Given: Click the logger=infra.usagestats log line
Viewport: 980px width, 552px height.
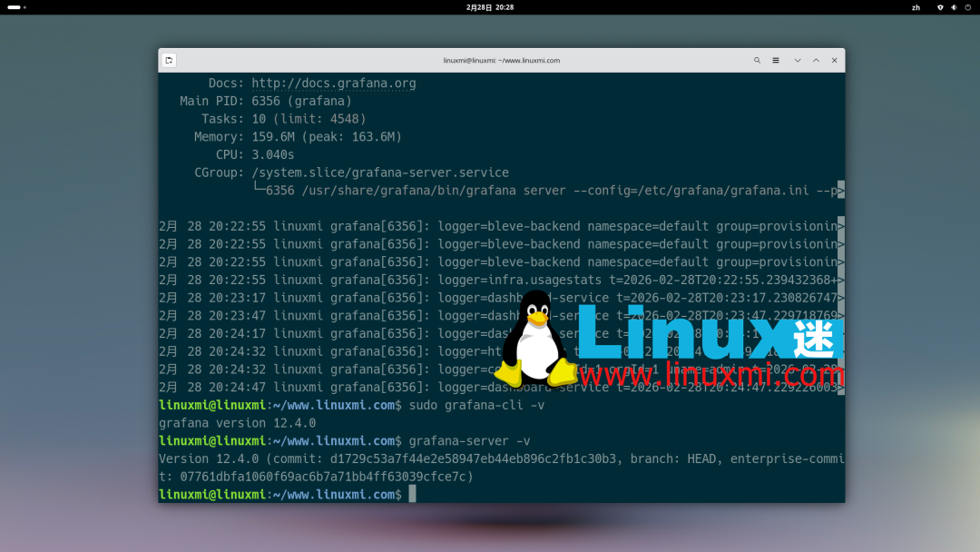Looking at the screenshot, I should point(498,280).
